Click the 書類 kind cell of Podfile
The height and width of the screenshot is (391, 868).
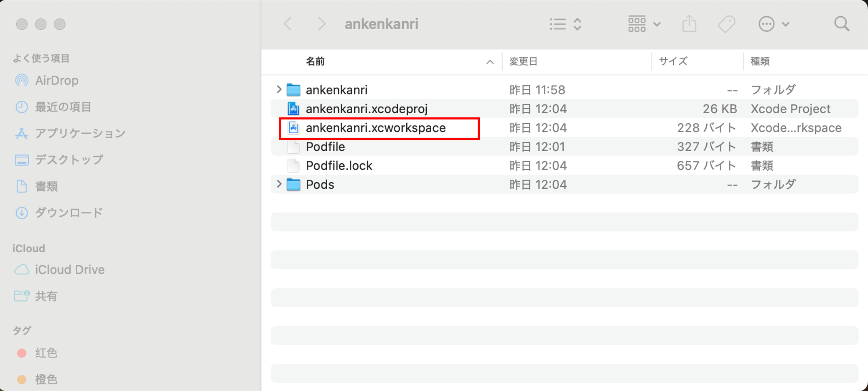(761, 147)
